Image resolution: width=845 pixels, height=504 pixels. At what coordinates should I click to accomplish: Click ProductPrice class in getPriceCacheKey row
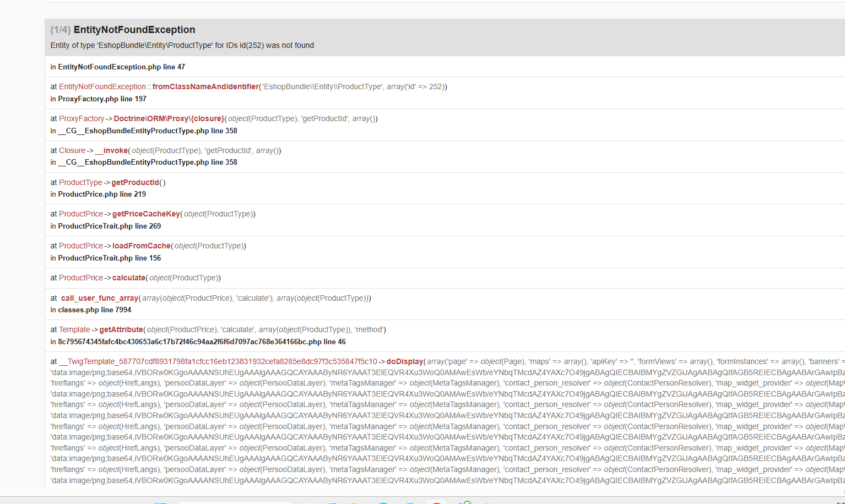point(81,214)
